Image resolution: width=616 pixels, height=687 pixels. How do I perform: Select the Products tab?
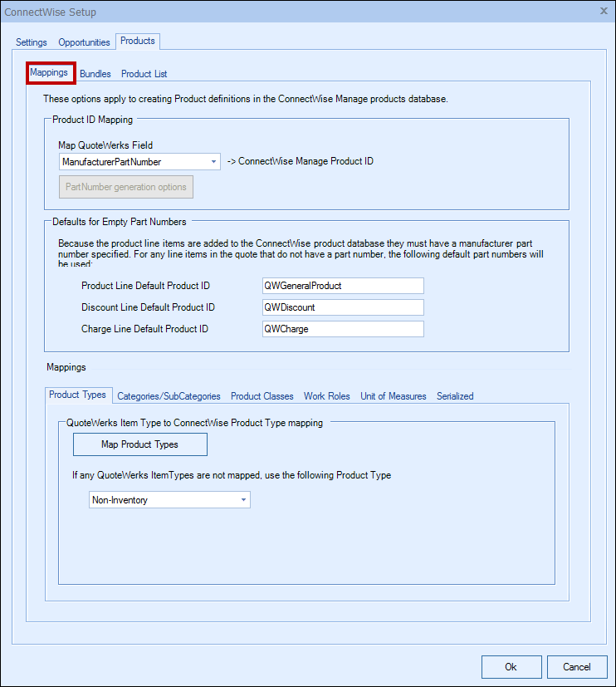(x=137, y=41)
